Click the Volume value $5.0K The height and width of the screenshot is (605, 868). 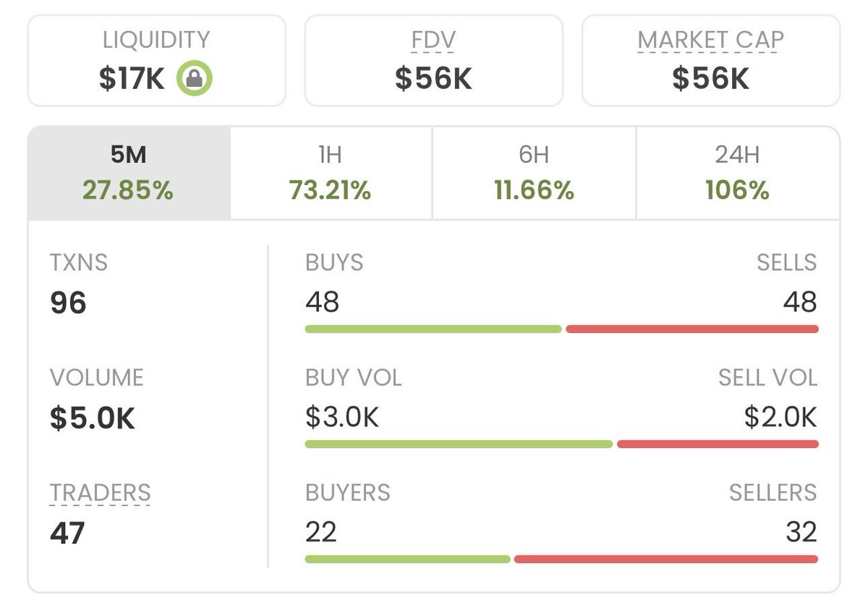[93, 418]
